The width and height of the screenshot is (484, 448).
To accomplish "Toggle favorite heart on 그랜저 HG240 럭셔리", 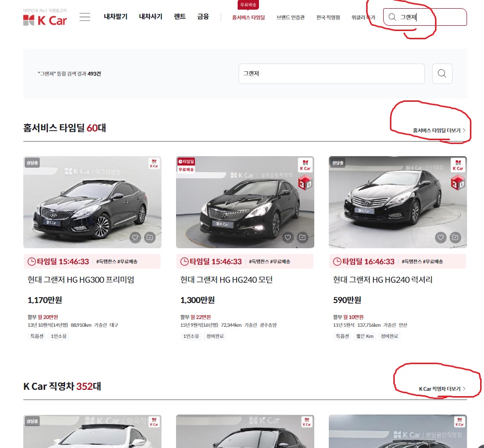I will (440, 238).
